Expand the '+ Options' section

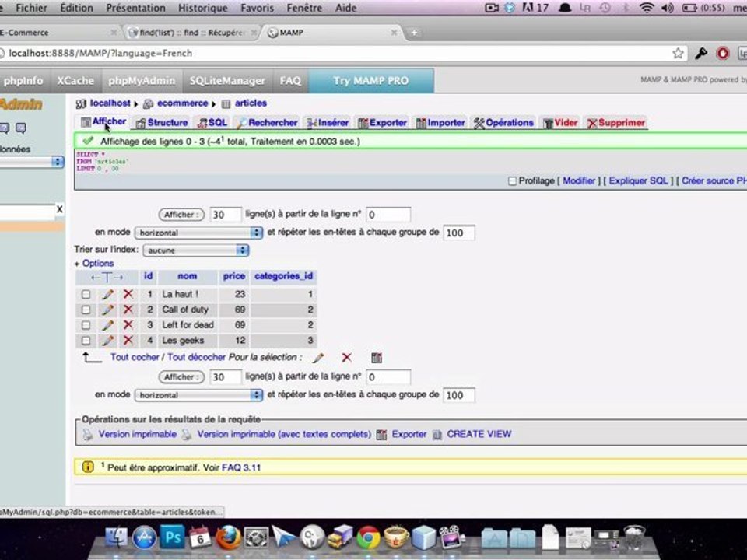94,264
